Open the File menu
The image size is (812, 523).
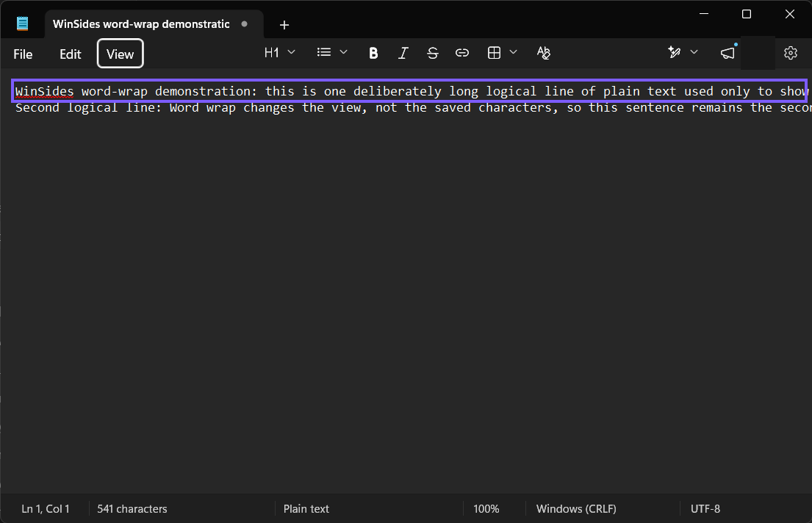[x=23, y=54]
